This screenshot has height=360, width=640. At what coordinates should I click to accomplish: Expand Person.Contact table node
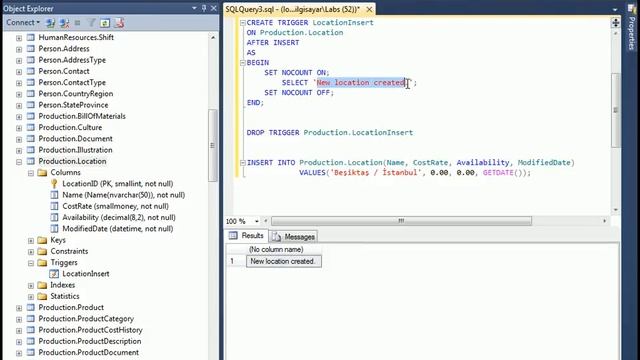coord(19,72)
